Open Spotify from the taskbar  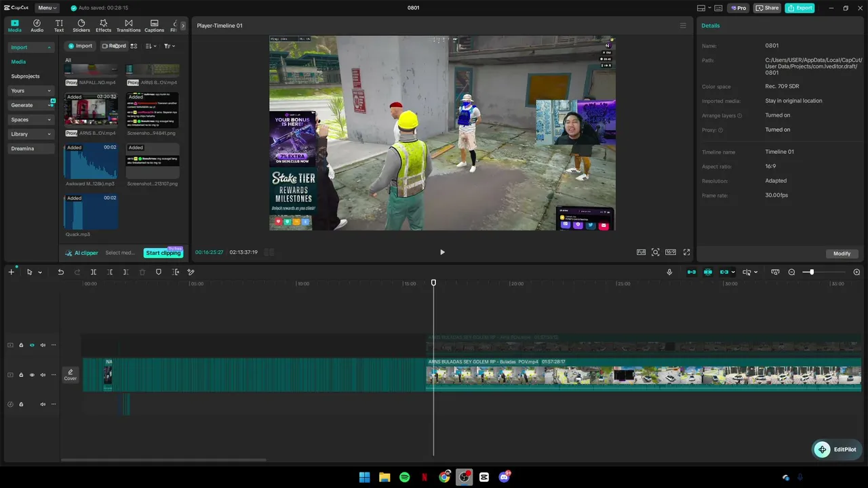click(x=405, y=477)
